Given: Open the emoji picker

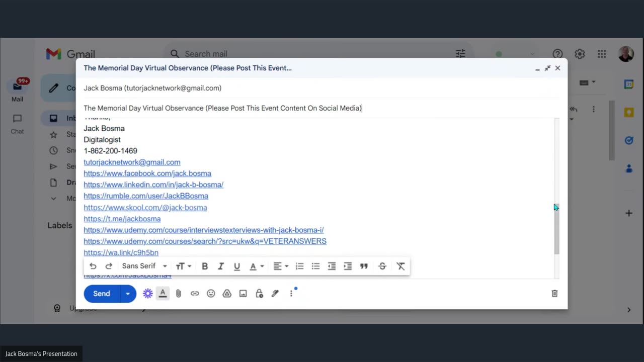Looking at the screenshot, I should [x=211, y=294].
